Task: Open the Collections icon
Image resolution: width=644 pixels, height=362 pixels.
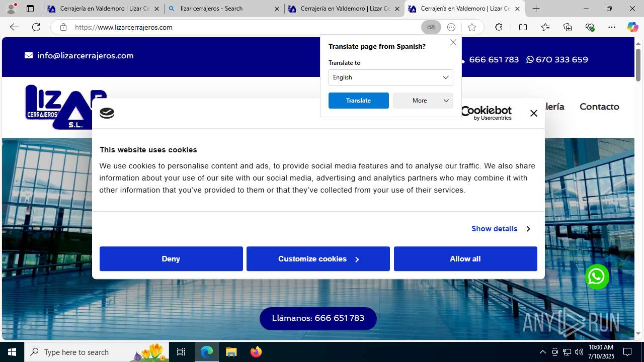Action: click(568, 27)
